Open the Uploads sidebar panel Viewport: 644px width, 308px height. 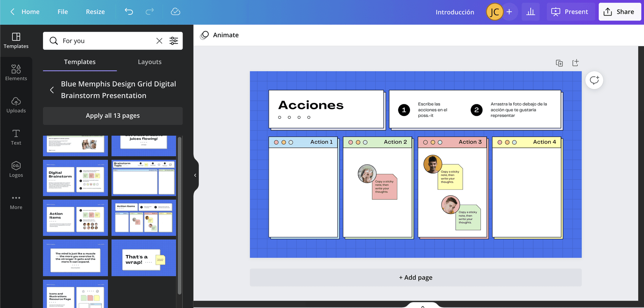pyautogui.click(x=16, y=105)
